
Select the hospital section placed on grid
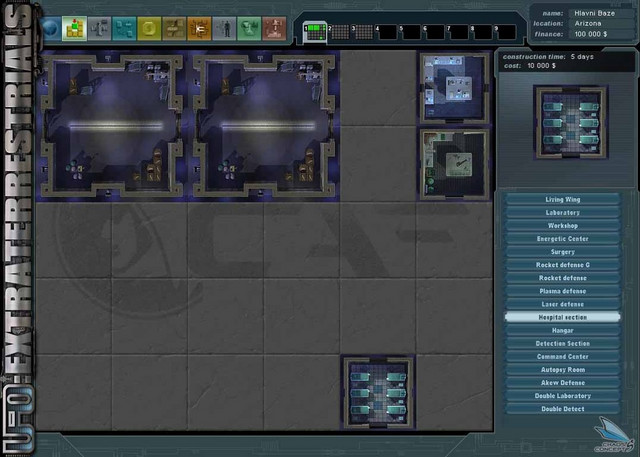pyautogui.click(x=378, y=392)
